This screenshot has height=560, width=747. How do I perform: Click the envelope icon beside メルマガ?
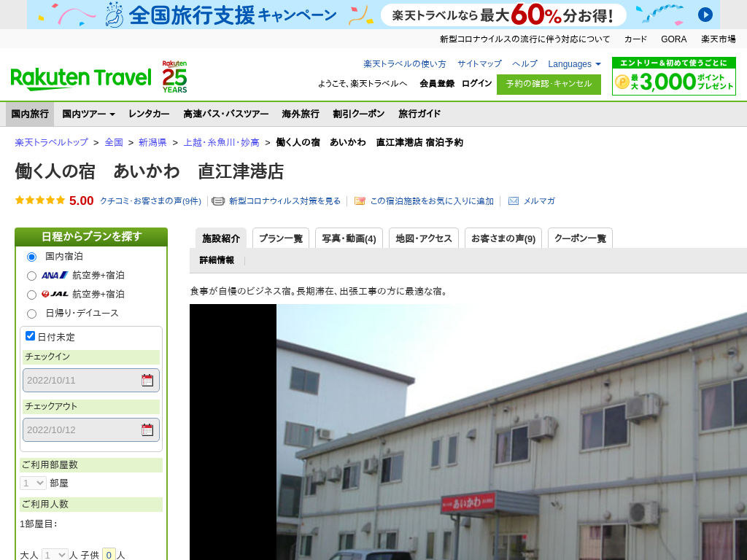[x=513, y=201]
